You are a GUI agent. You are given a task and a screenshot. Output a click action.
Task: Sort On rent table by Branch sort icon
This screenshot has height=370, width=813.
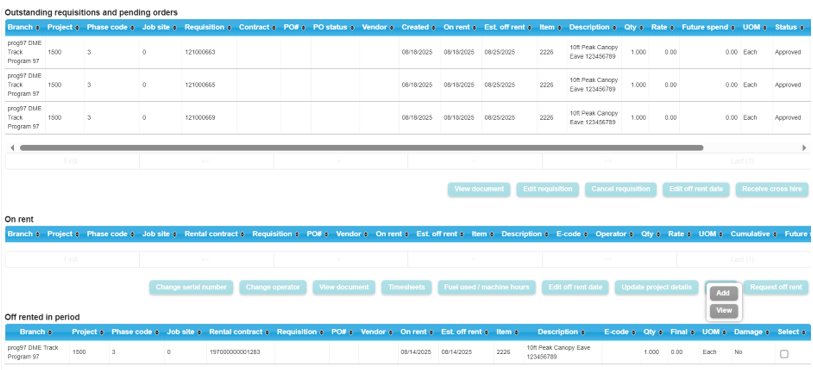click(37, 234)
